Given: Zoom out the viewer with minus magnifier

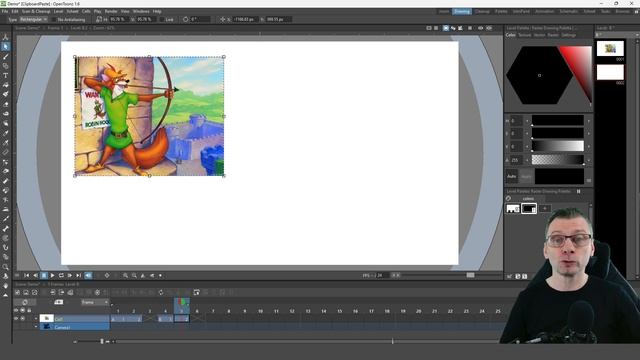Looking at the screenshot, I should click(x=134, y=276).
